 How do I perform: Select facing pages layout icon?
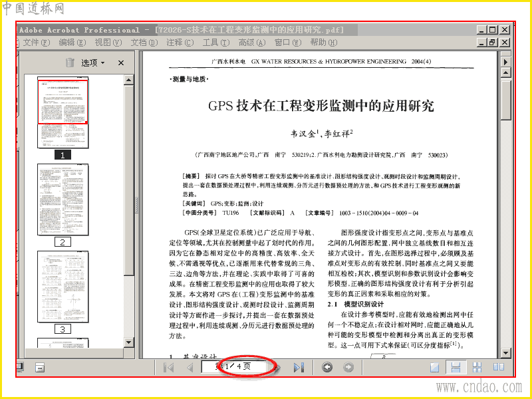(498, 367)
